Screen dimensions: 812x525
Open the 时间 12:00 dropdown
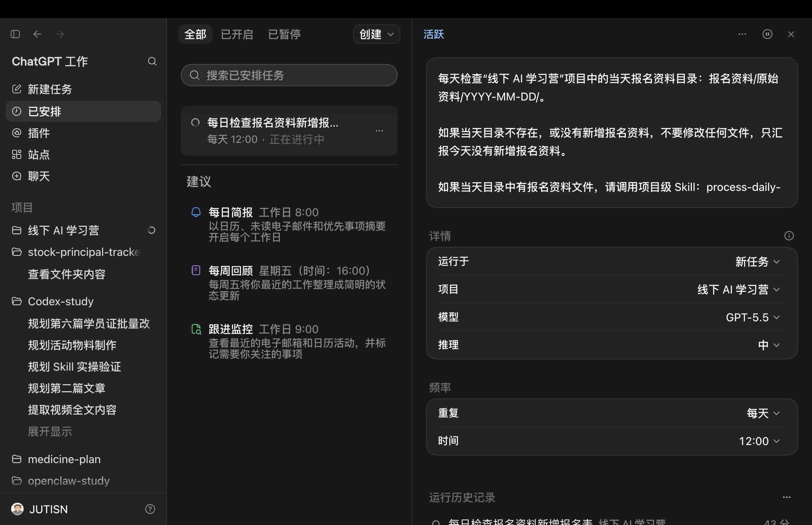pos(759,441)
